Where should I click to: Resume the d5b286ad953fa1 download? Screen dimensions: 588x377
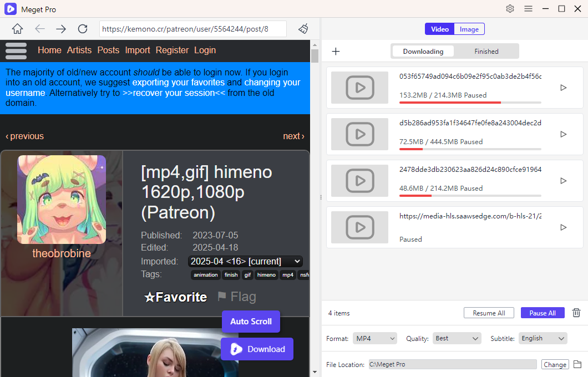563,134
